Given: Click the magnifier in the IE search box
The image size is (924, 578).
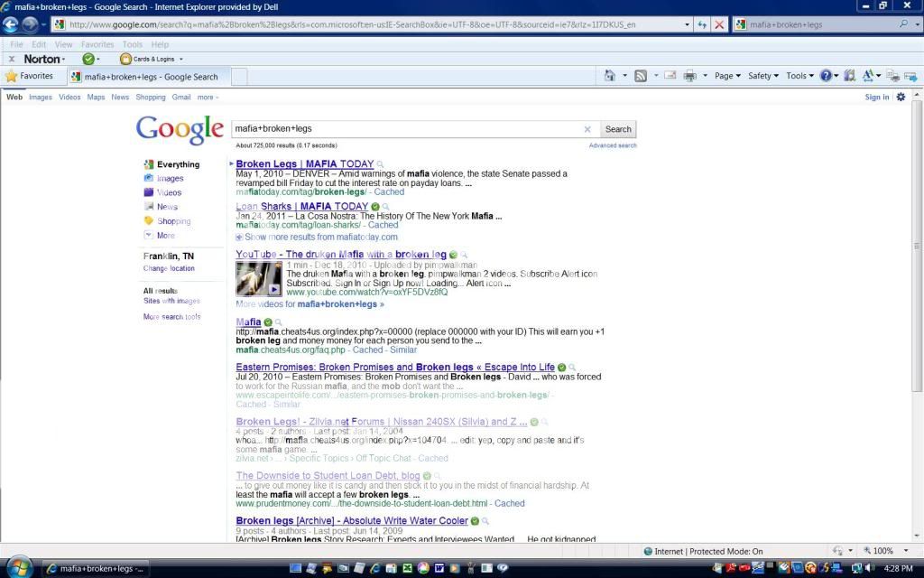Looking at the screenshot, I should pyautogui.click(x=903, y=24).
